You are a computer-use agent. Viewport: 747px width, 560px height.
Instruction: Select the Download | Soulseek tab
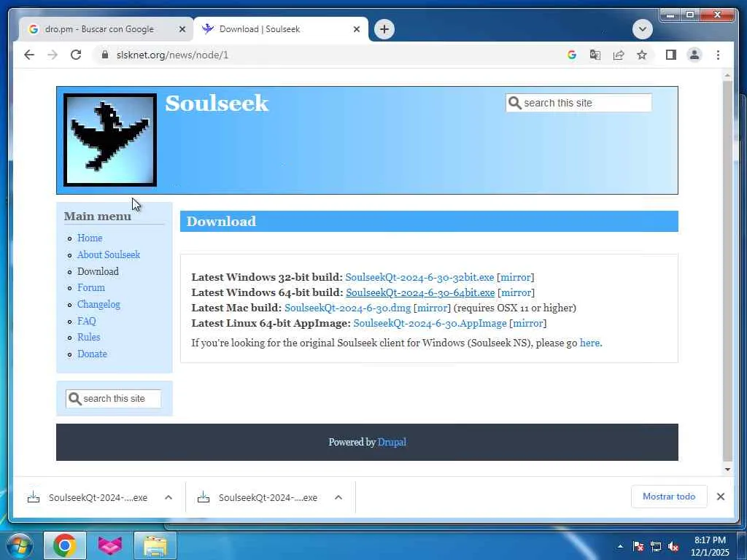[281, 29]
